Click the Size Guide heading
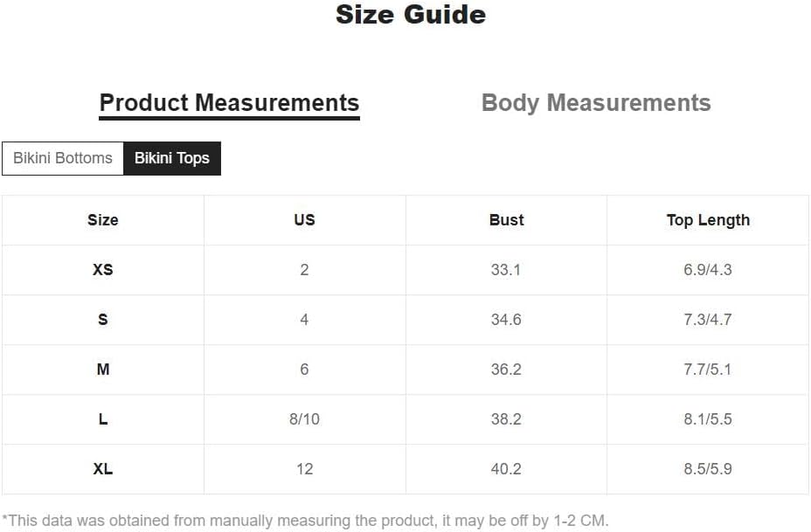The image size is (811, 532). [411, 15]
